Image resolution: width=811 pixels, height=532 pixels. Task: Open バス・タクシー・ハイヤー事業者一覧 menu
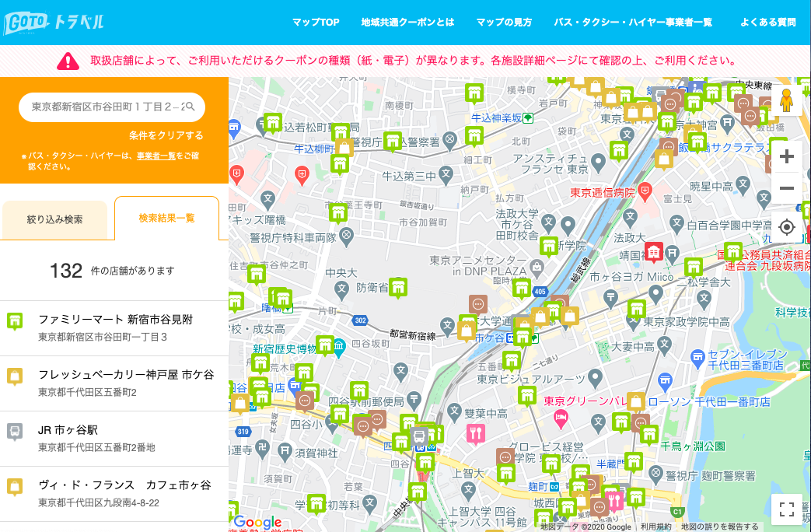click(633, 23)
